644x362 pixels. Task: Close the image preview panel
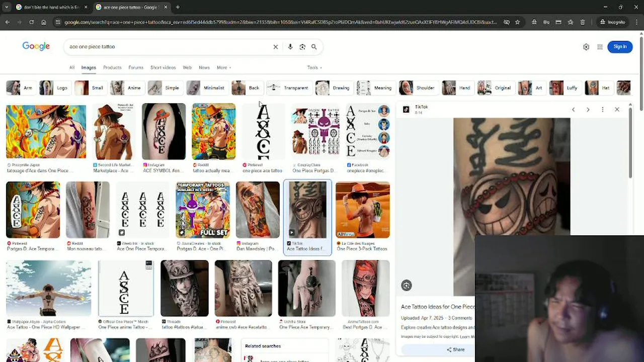click(x=617, y=110)
